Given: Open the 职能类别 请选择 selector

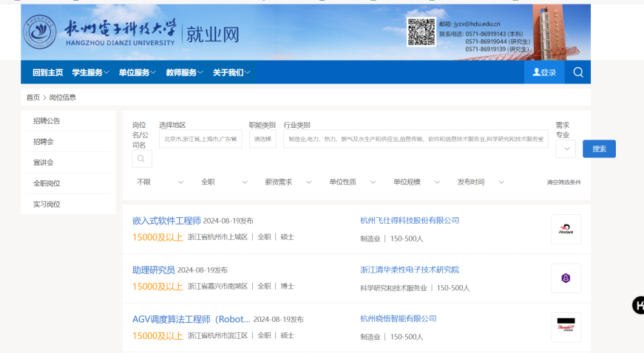Looking at the screenshot, I should point(262,139).
